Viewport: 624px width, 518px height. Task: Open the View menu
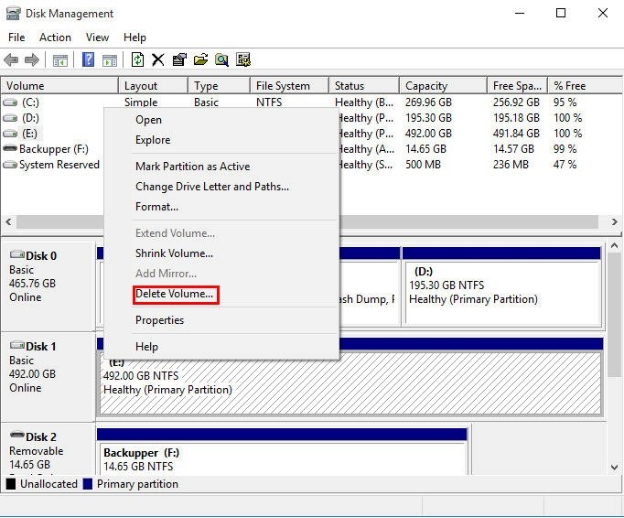click(97, 37)
